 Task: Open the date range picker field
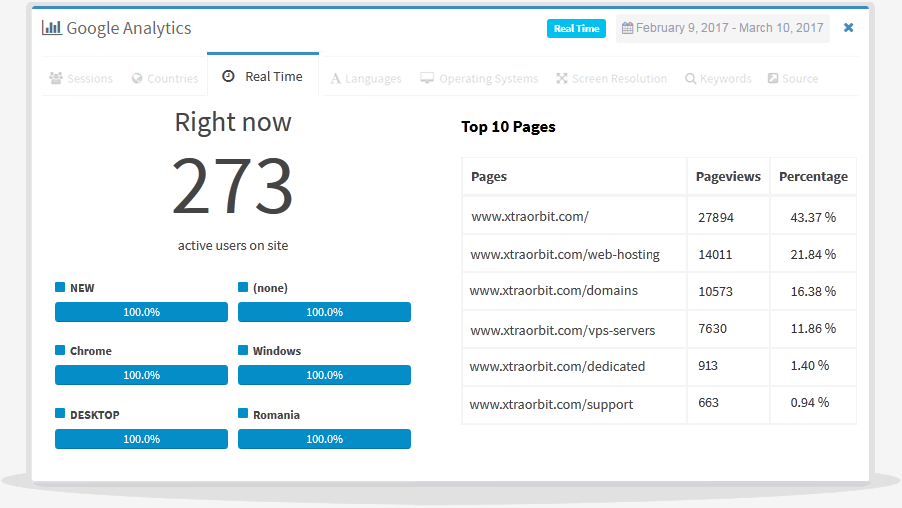[722, 28]
